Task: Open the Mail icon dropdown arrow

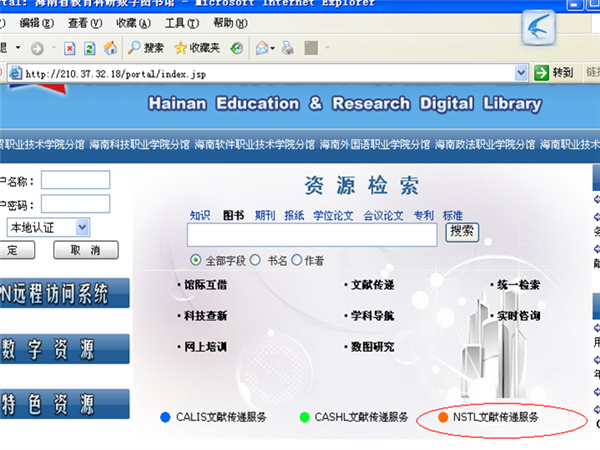Action: click(272, 48)
